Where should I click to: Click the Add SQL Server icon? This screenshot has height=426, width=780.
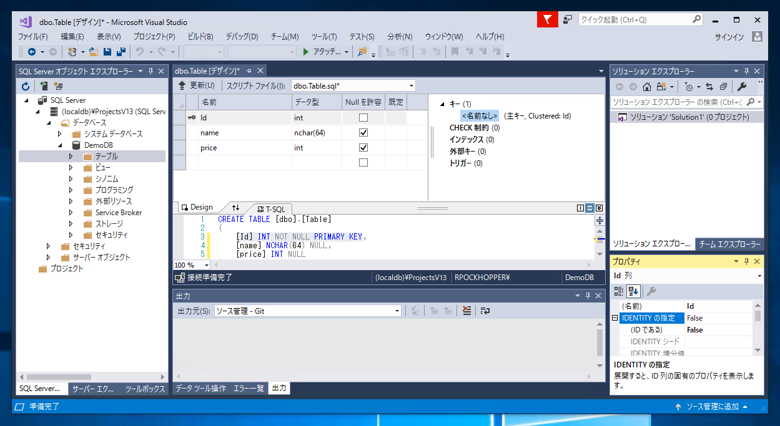(x=44, y=86)
